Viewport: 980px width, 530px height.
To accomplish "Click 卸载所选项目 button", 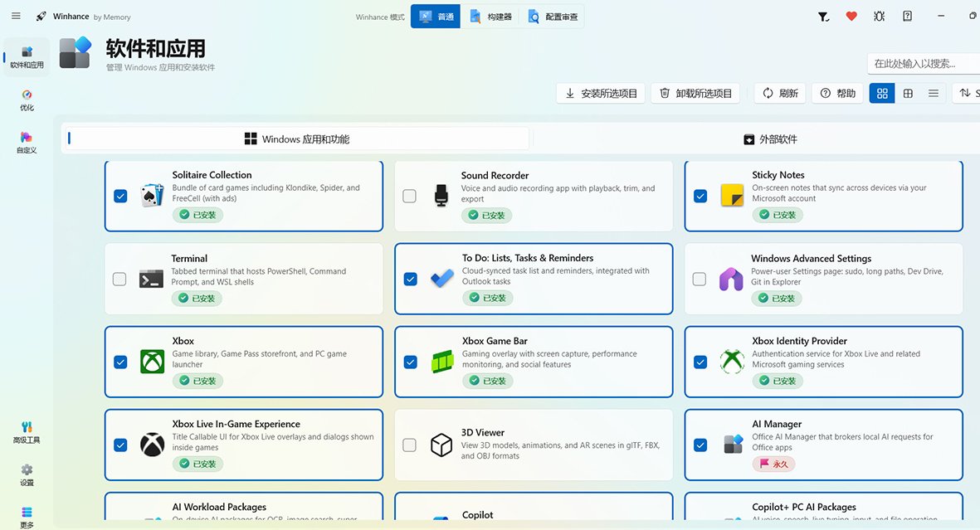I will tap(695, 93).
